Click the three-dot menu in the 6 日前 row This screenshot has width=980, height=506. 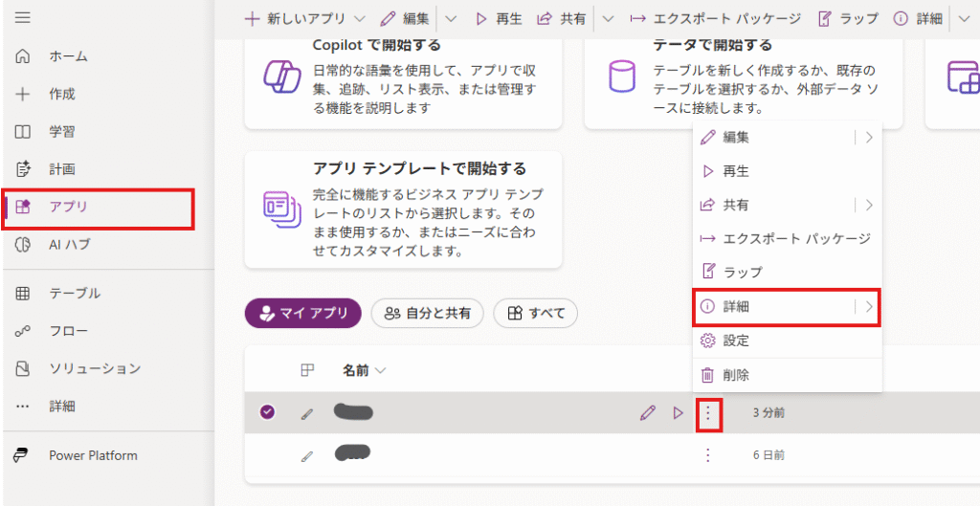click(x=708, y=454)
